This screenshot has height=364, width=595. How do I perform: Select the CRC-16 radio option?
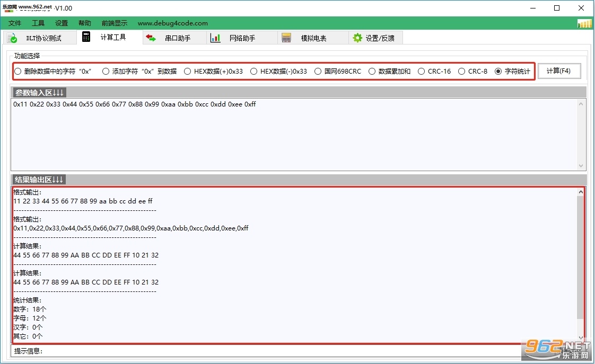click(x=434, y=72)
